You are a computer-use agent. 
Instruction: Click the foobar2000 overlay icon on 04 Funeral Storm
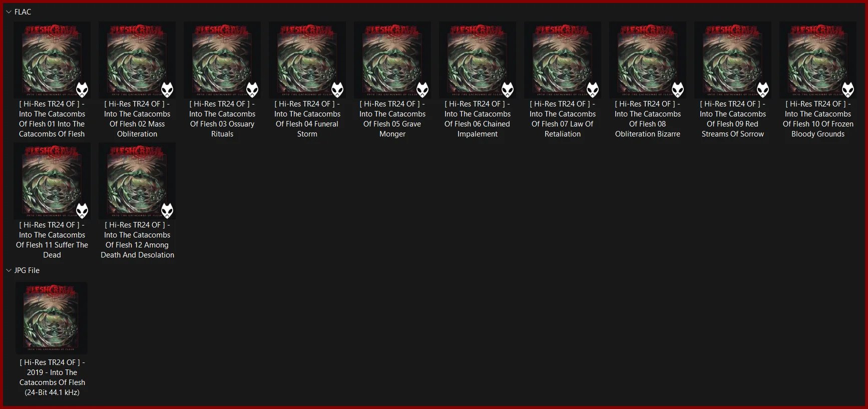[337, 89]
